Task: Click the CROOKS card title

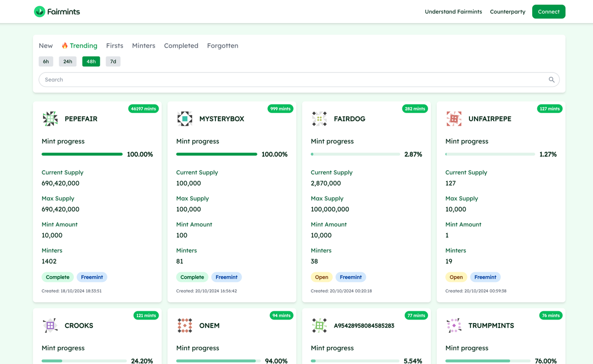Action: 79,326
